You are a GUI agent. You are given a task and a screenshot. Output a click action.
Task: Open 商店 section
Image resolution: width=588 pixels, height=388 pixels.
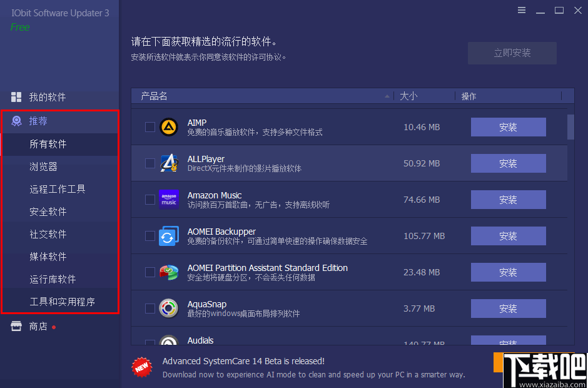[59, 327]
